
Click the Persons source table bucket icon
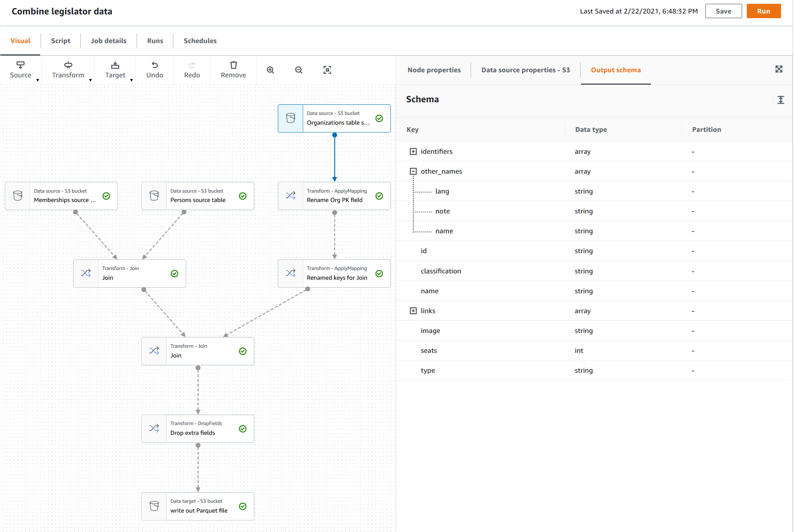click(154, 196)
